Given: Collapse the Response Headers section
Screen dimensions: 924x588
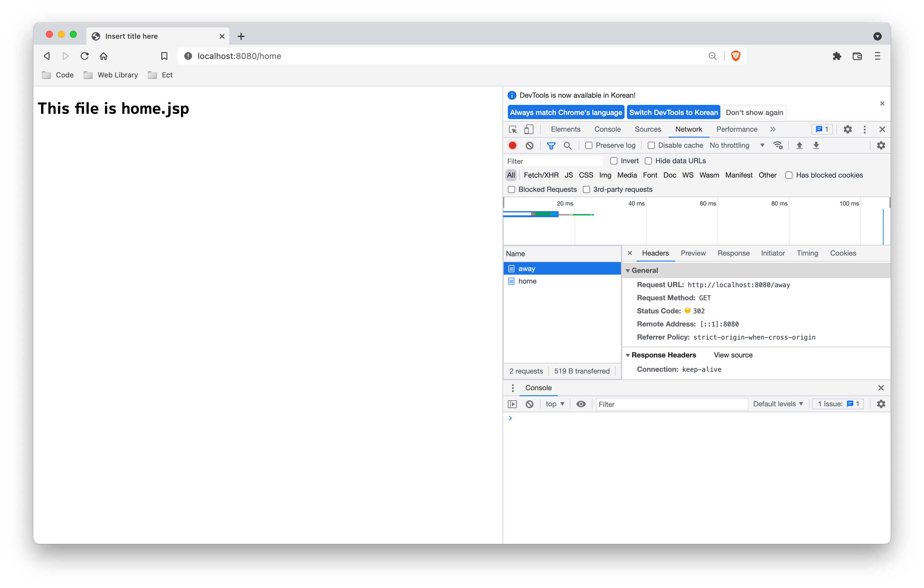Looking at the screenshot, I should [628, 355].
